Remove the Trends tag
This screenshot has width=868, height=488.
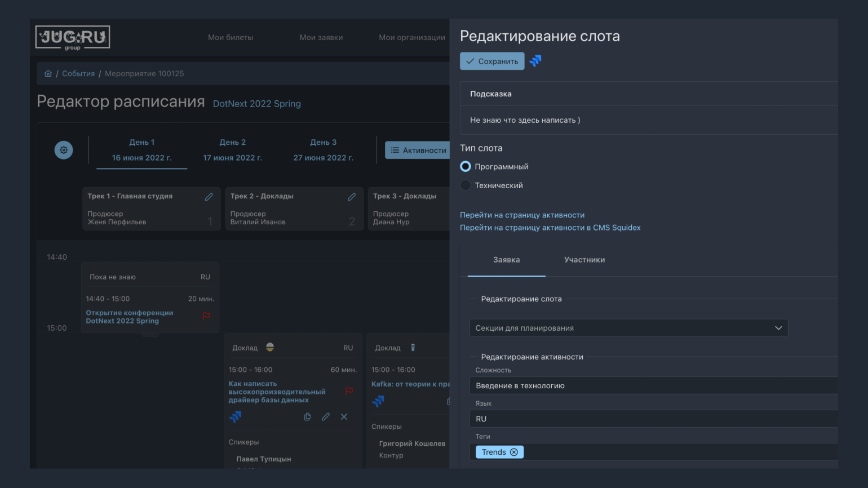coord(514,452)
